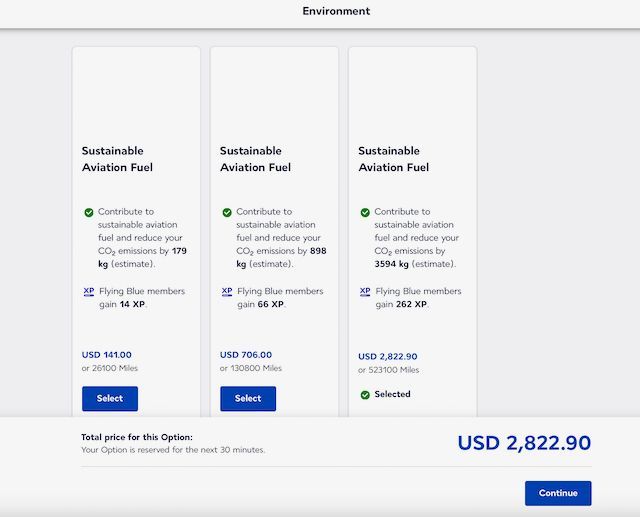This screenshot has width=640, height=517.
Task: Click the Environment heading
Action: 336,11
